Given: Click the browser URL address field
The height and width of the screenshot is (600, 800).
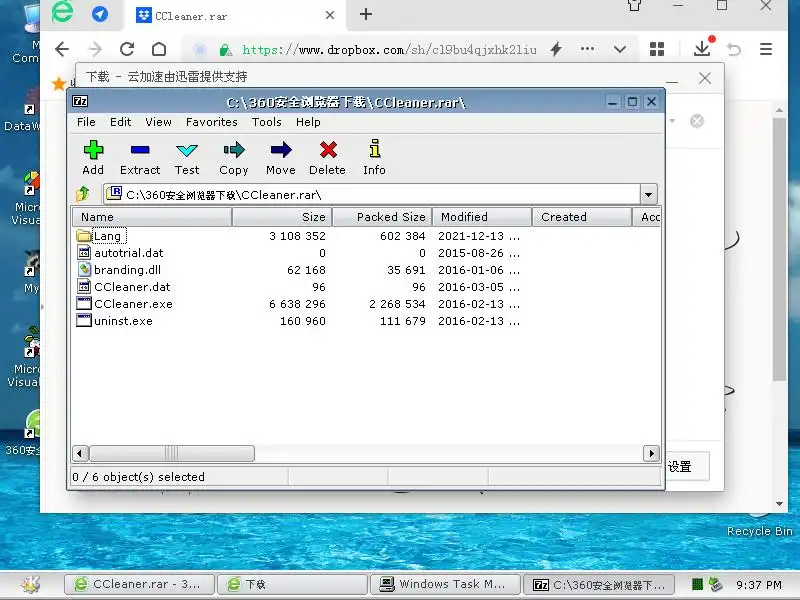Looking at the screenshot, I should click(x=389, y=49).
